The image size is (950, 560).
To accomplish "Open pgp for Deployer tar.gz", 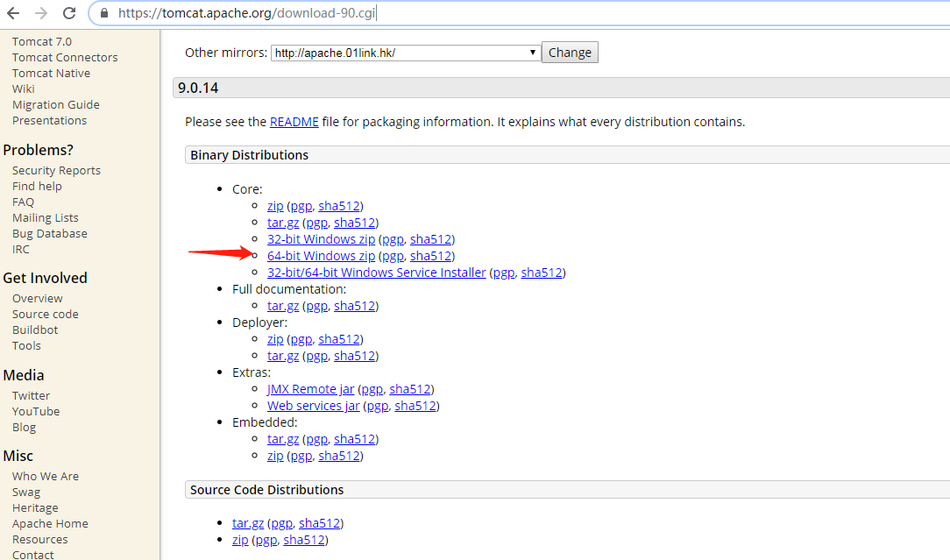I will click(316, 357).
